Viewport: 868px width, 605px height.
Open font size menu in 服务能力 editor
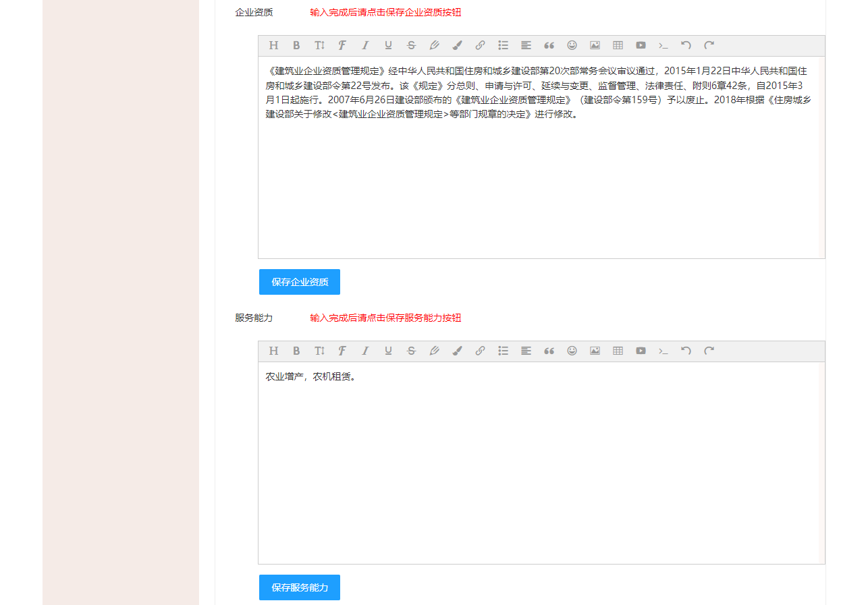(319, 351)
